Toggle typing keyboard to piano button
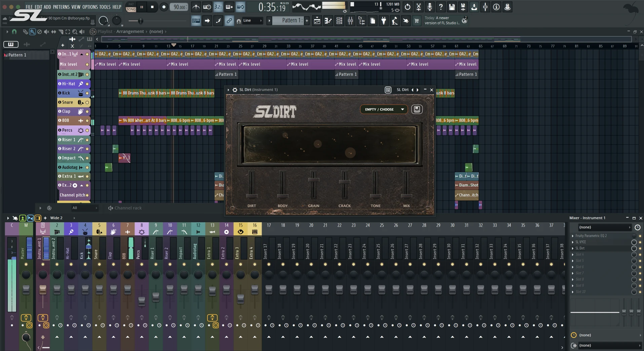644x351 pixels. coord(196,21)
